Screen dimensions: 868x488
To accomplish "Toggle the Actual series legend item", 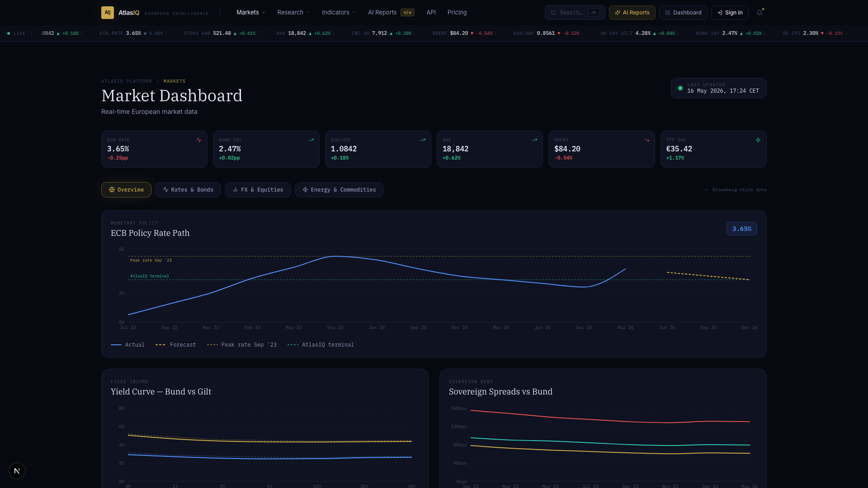I will tap(127, 345).
